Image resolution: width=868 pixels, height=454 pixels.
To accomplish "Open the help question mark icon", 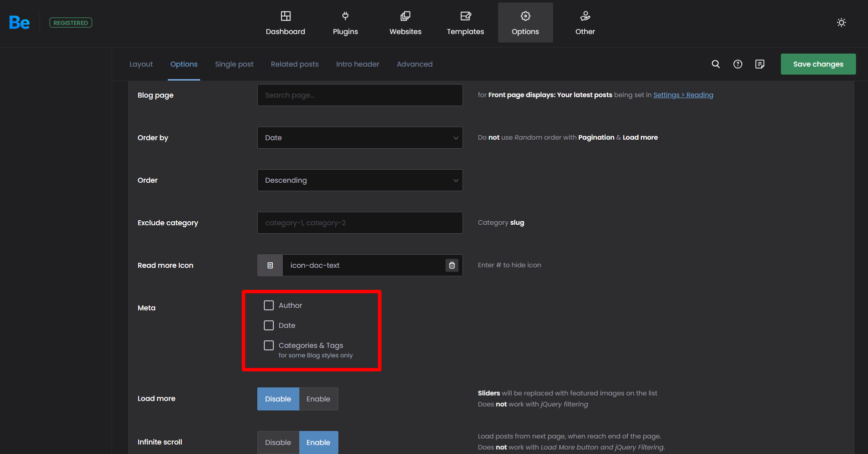I will pyautogui.click(x=738, y=64).
